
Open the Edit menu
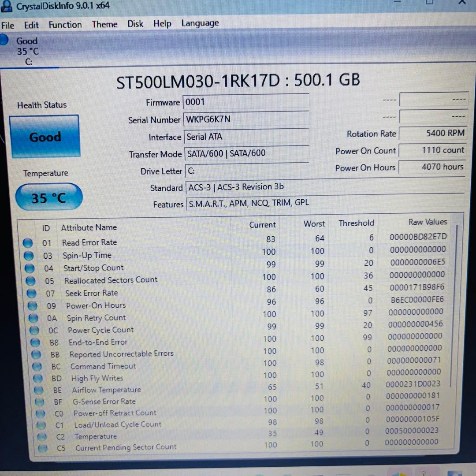coord(31,25)
